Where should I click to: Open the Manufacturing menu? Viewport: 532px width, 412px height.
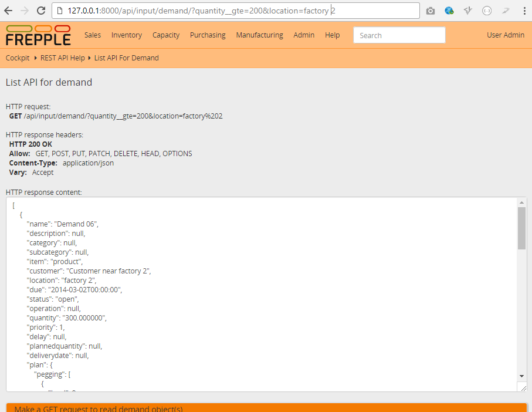(x=259, y=35)
